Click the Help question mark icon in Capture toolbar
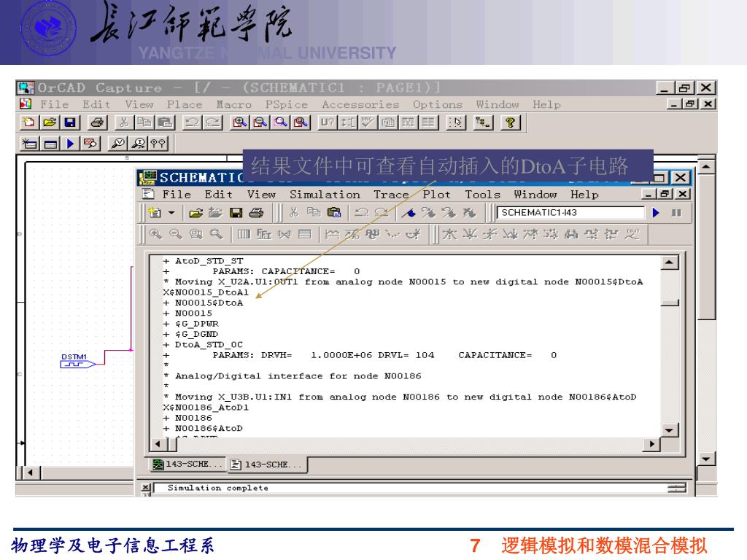Viewport: 747px width, 560px height. 510,122
